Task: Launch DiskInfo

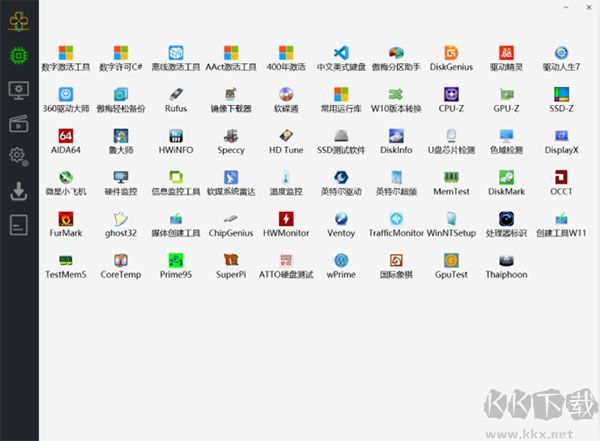Action: (396, 142)
